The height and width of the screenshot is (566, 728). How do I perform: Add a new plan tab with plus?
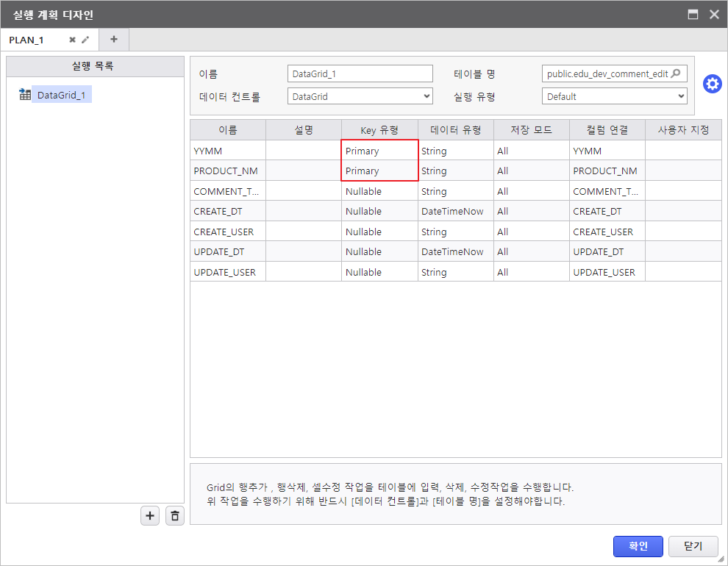(x=114, y=40)
